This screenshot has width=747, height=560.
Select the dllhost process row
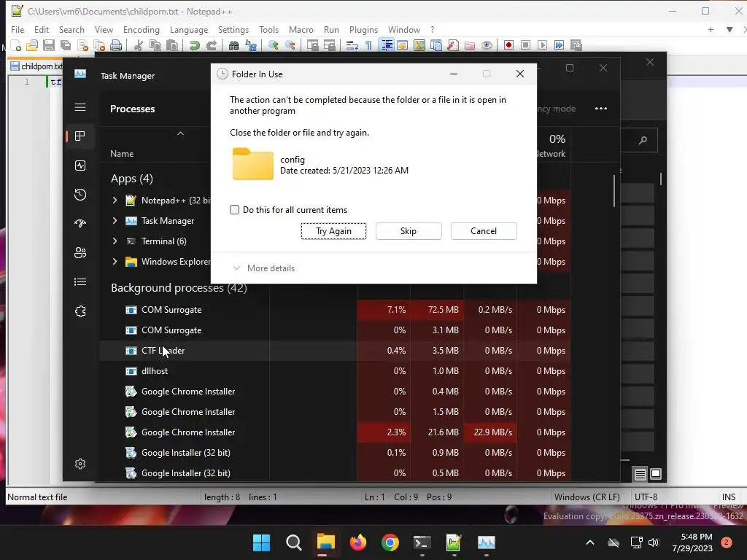pos(333,371)
